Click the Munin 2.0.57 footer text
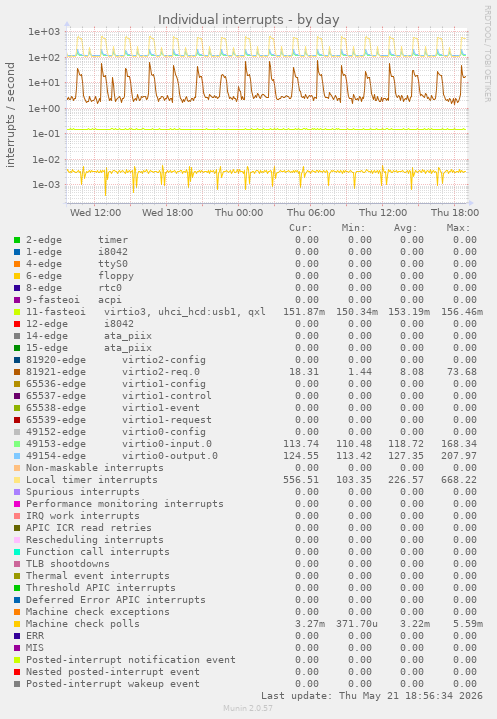This screenshot has width=497, height=719. [248, 708]
